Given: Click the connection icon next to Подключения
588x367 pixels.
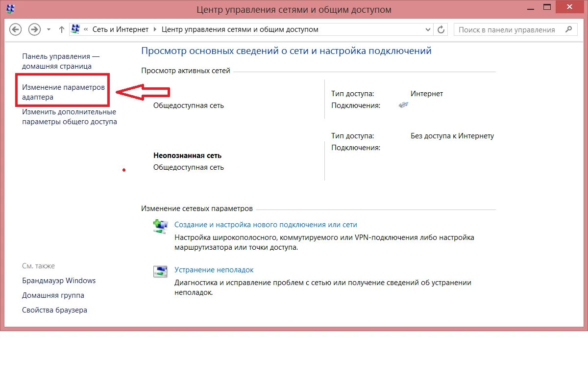Looking at the screenshot, I should 404,105.
